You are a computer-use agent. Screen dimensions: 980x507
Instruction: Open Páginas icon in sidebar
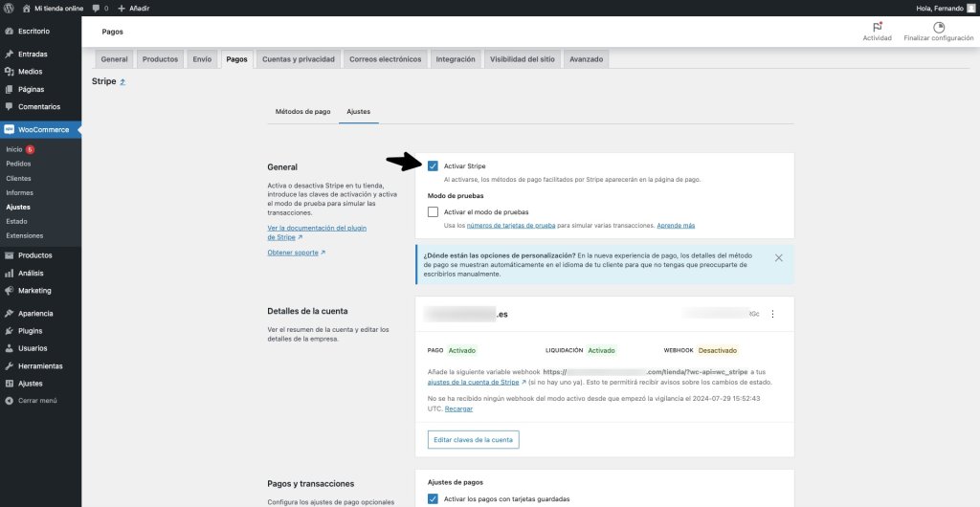click(9, 89)
